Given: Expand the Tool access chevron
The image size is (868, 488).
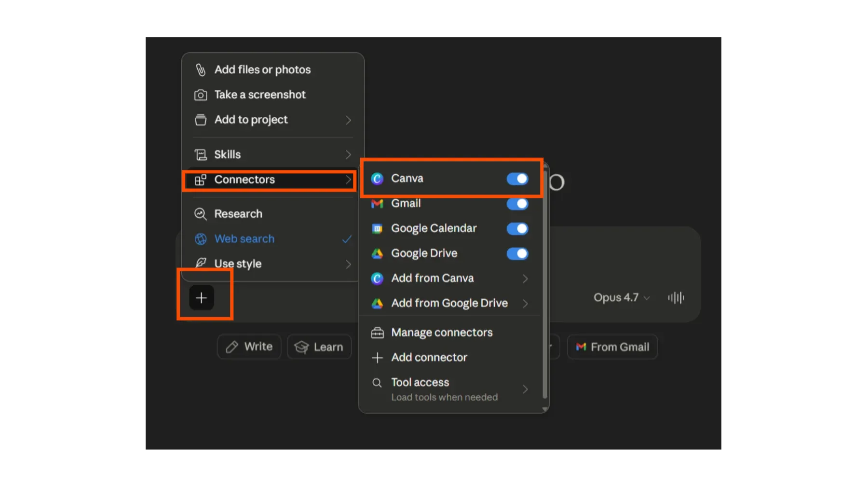Looking at the screenshot, I should coord(525,389).
